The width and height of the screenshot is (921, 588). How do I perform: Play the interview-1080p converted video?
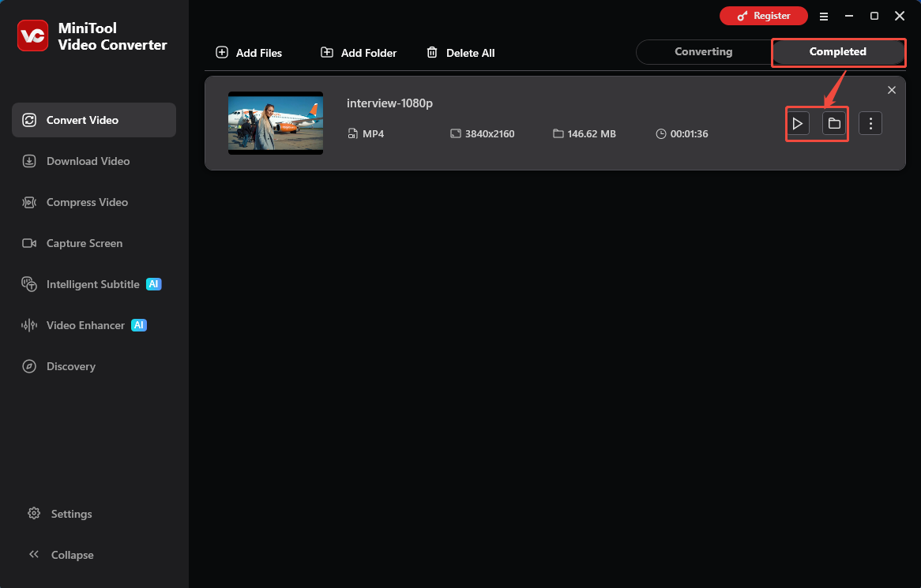798,123
